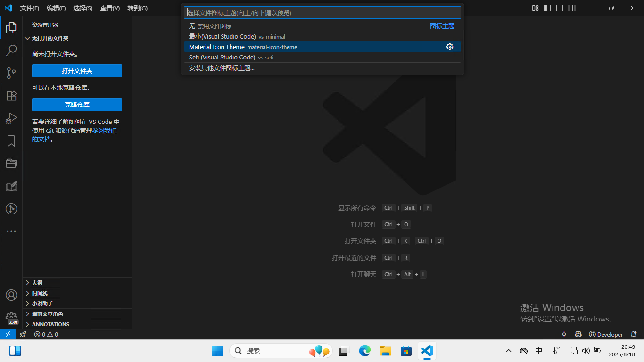The width and height of the screenshot is (644, 362).
Task: Click the 打开文件夹 button
Action: (x=77, y=71)
